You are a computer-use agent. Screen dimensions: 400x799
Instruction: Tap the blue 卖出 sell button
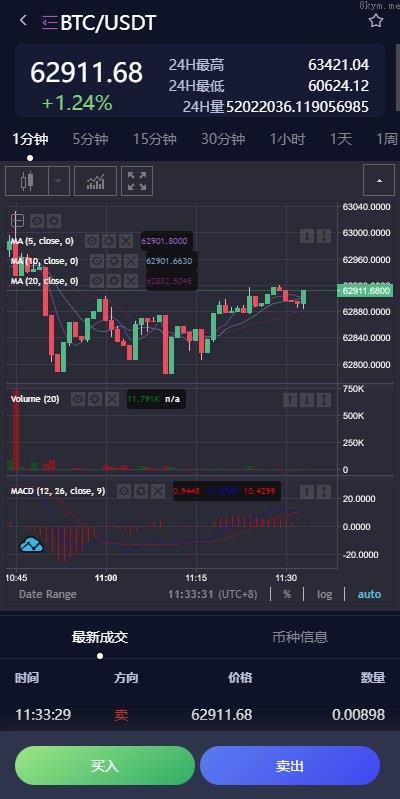290,765
